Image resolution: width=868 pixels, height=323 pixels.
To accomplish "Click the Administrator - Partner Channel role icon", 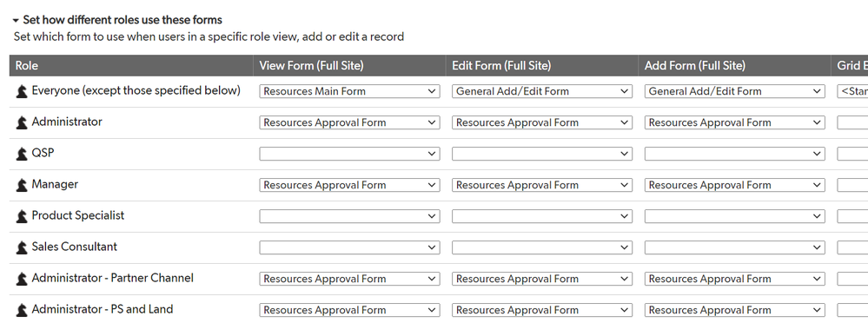I will [22, 279].
